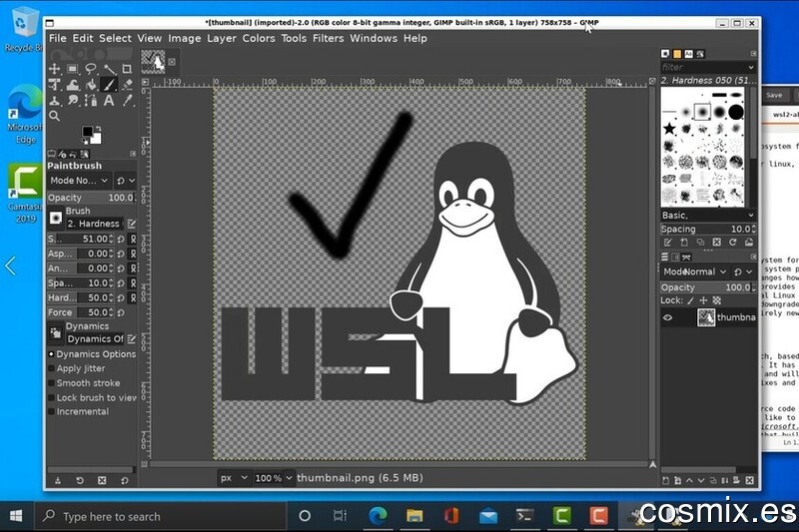Select the Paintbrush tool
The width and height of the screenshot is (799, 532).
pyautogui.click(x=109, y=85)
